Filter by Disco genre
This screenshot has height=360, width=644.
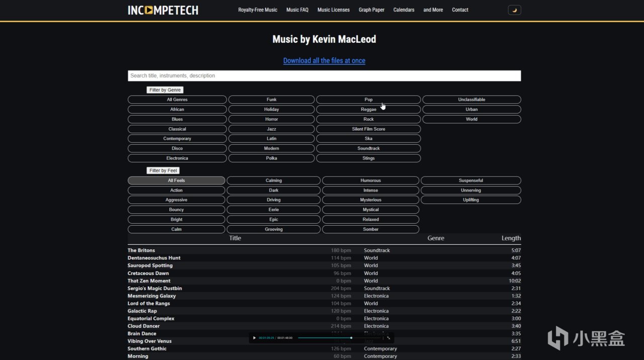click(x=177, y=148)
